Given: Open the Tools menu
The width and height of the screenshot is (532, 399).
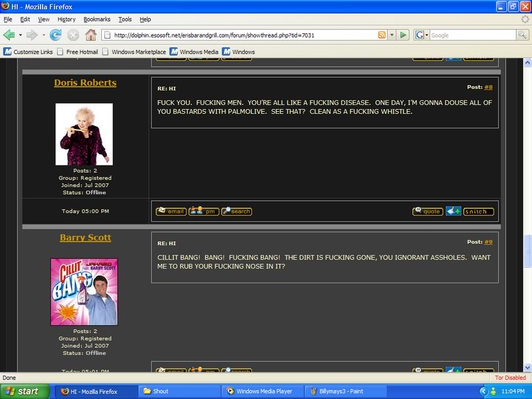Looking at the screenshot, I should pyautogui.click(x=125, y=19).
